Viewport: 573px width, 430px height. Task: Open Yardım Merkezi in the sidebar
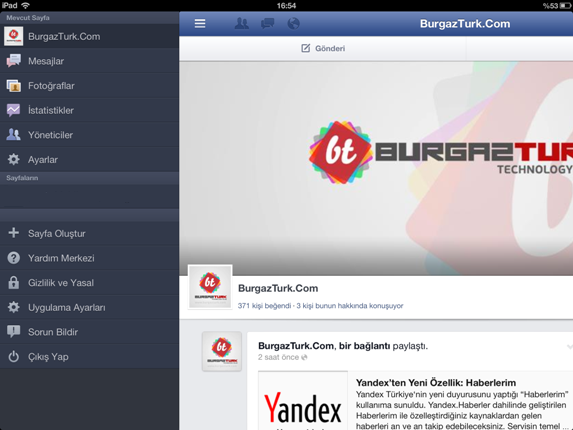[90, 258]
